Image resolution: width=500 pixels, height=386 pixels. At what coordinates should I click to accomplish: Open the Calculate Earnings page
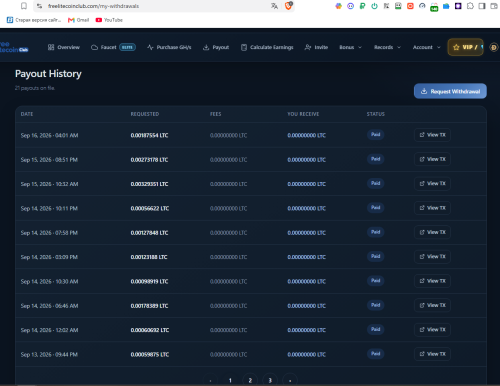click(267, 47)
